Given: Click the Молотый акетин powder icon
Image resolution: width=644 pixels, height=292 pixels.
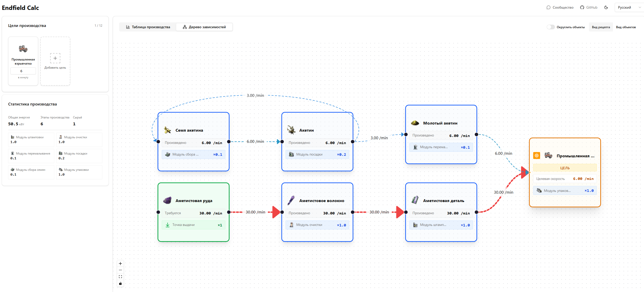Looking at the screenshot, I should pos(415,123).
